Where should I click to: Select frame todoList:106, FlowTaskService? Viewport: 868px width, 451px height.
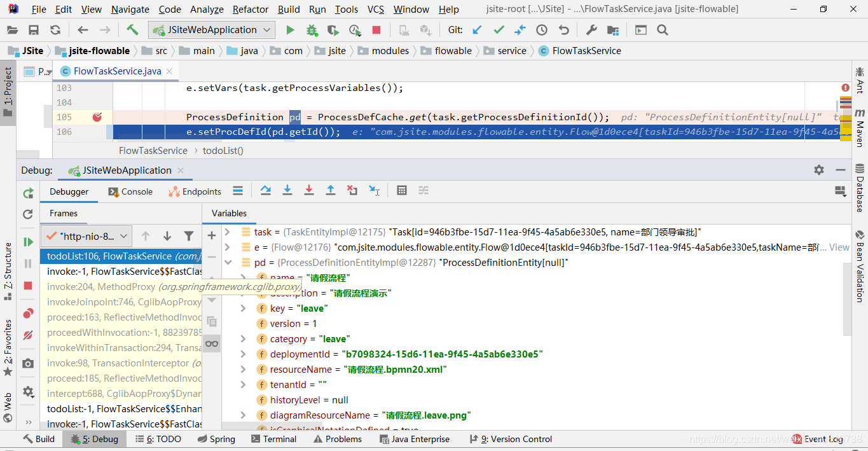[x=121, y=256]
